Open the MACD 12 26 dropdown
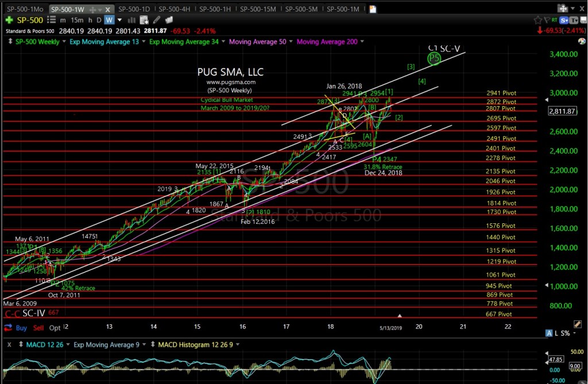The height and width of the screenshot is (384, 588). tap(68, 344)
